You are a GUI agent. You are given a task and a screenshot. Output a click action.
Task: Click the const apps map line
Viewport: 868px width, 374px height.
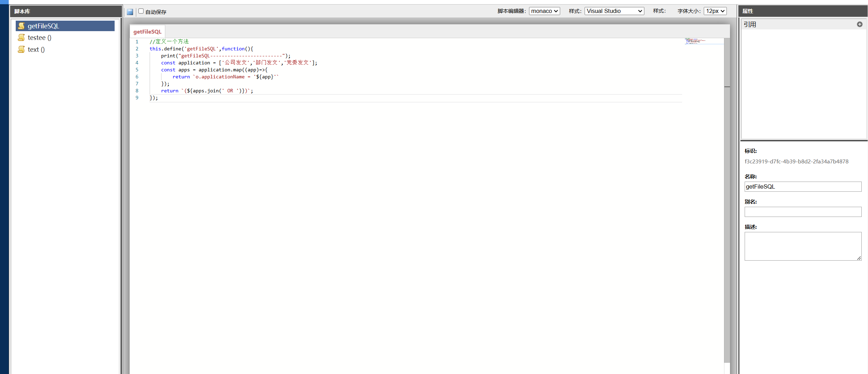click(x=214, y=70)
